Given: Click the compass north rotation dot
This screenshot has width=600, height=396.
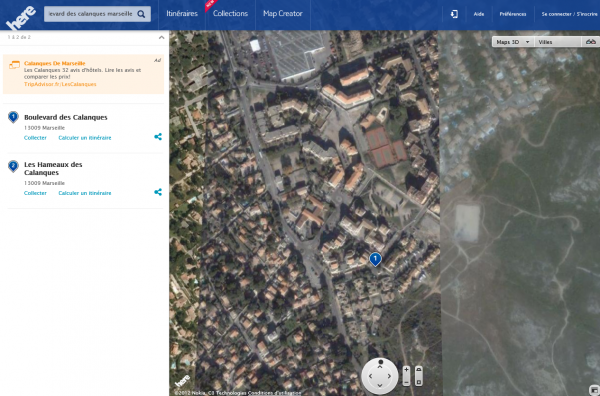Looking at the screenshot, I should tap(380, 361).
